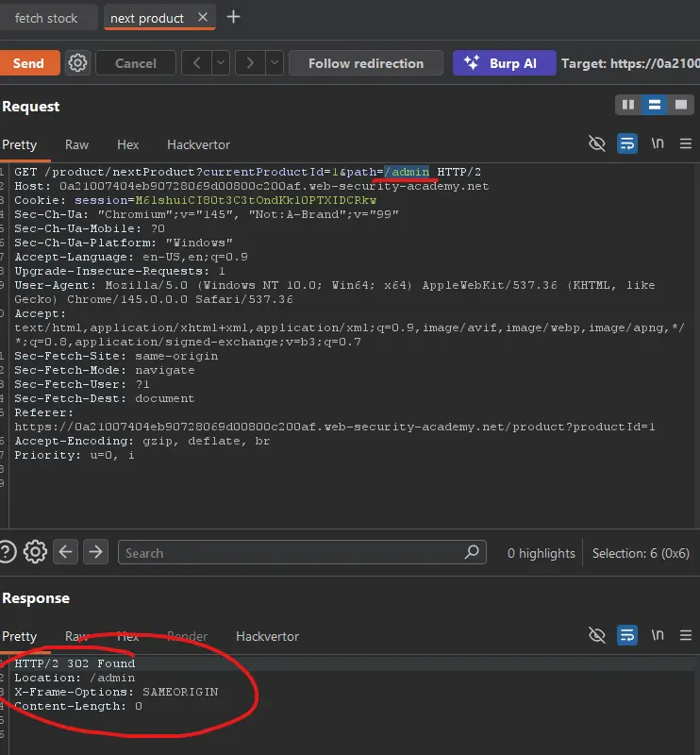The width and height of the screenshot is (700, 755).
Task: Open the Hackvertor tab in Request panel
Action: point(198,144)
